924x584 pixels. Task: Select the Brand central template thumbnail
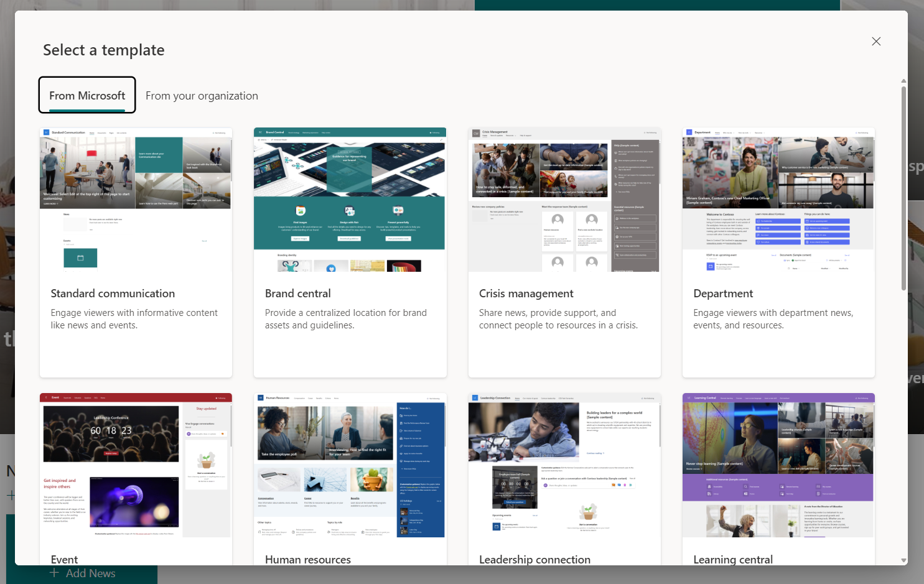[349, 199]
